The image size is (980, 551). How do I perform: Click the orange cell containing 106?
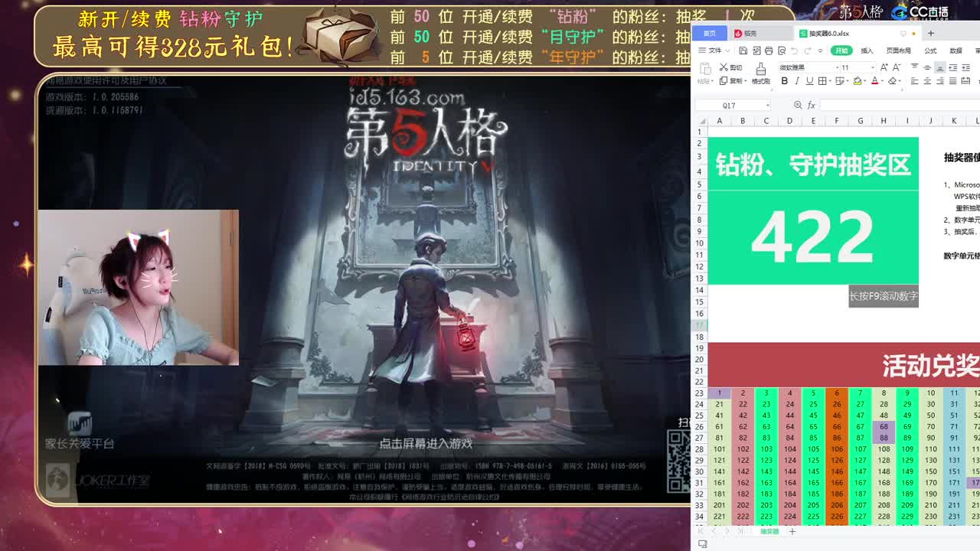[837, 449]
